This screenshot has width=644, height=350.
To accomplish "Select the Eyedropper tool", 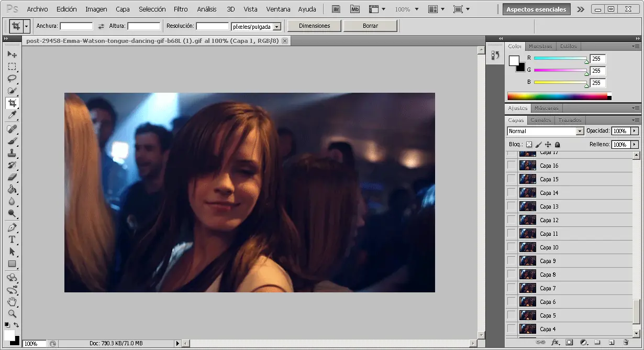I will coord(12,115).
